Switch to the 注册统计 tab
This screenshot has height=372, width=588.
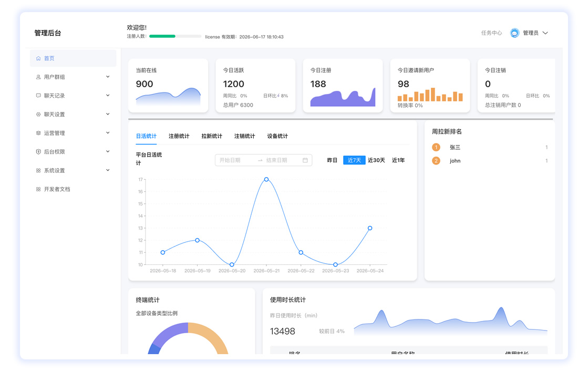(x=179, y=136)
